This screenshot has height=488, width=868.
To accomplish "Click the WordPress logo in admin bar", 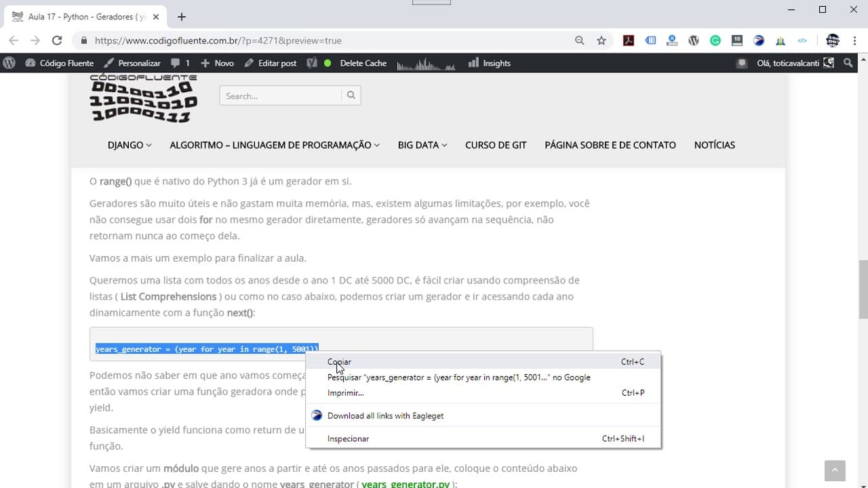I will (9, 63).
